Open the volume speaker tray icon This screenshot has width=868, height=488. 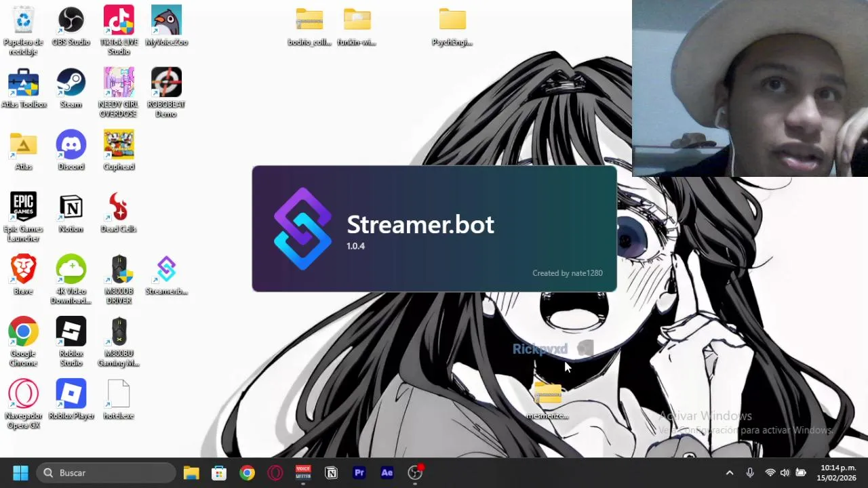coord(785,472)
